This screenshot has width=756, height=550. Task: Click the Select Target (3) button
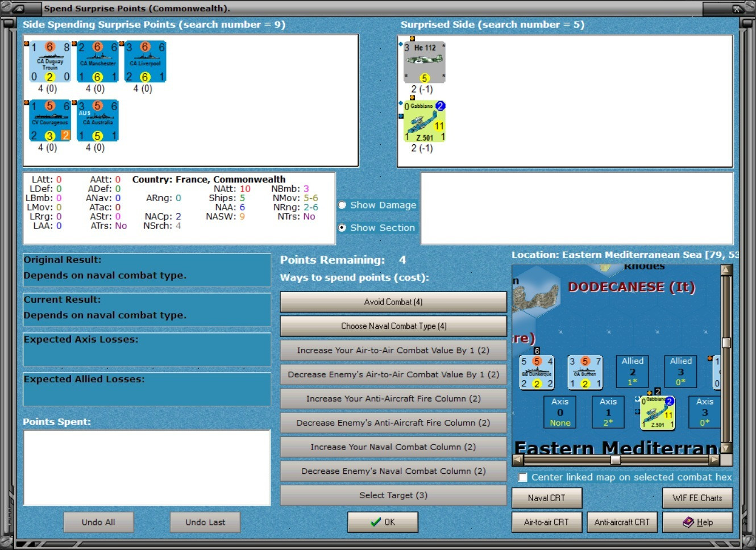point(393,495)
